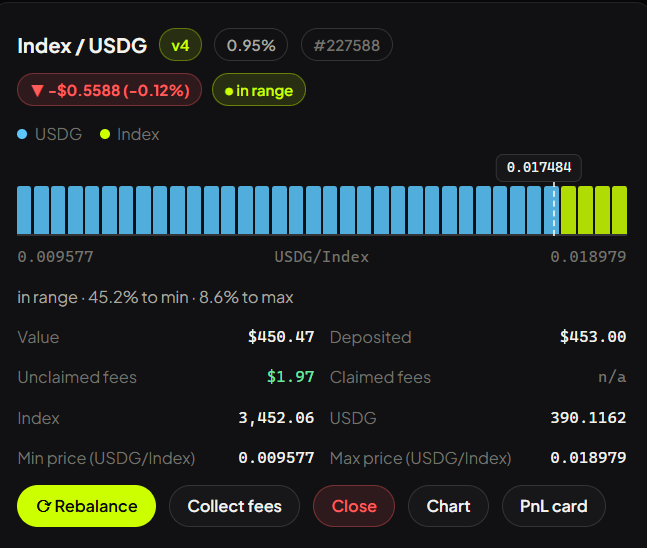Click the Unclaimed fees label

(x=77, y=377)
